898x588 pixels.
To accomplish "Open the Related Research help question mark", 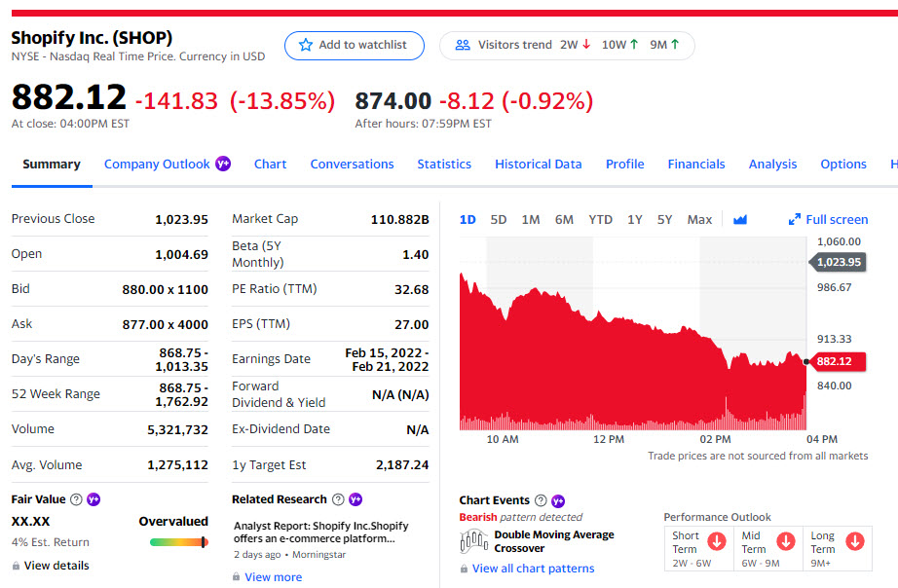I will tap(339, 499).
